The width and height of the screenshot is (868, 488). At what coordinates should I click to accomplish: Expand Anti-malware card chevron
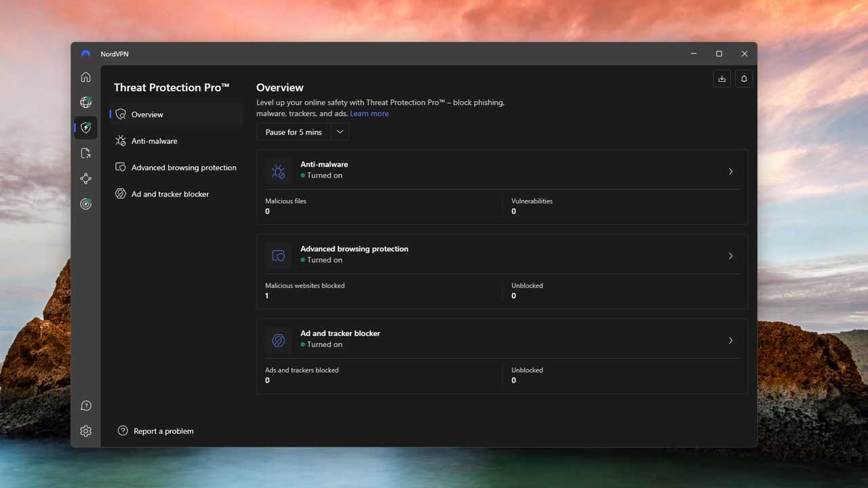[x=730, y=171]
